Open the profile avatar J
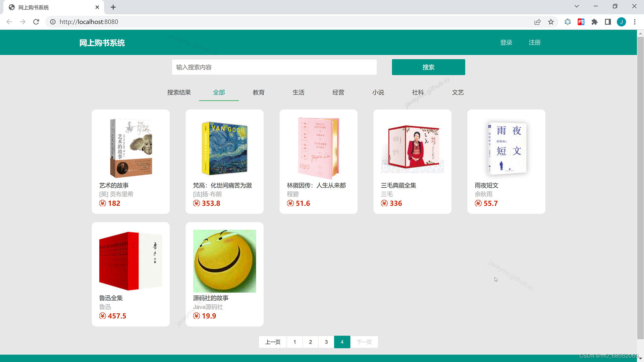644x362 pixels. tap(621, 22)
